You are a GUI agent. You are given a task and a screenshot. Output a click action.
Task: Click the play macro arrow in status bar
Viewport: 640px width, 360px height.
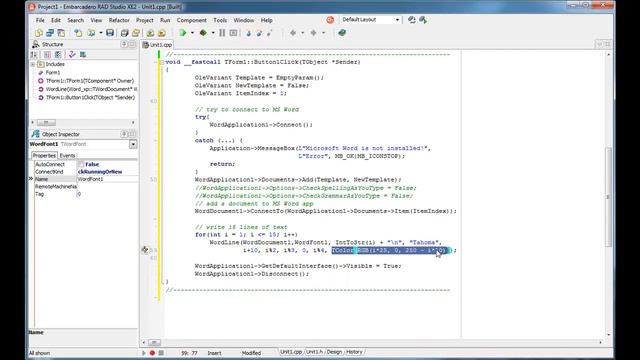click(144, 353)
